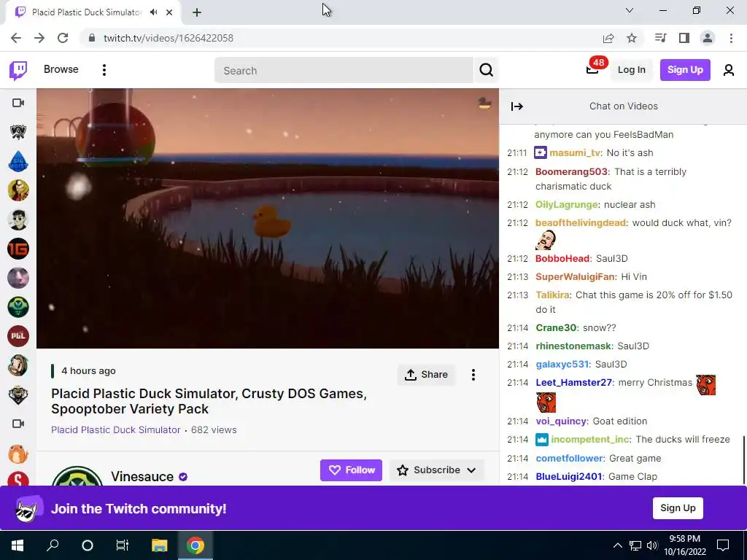The width and height of the screenshot is (747, 560).
Task: Open the glasses-wearing channel avatar in sidebar
Action: (18, 219)
